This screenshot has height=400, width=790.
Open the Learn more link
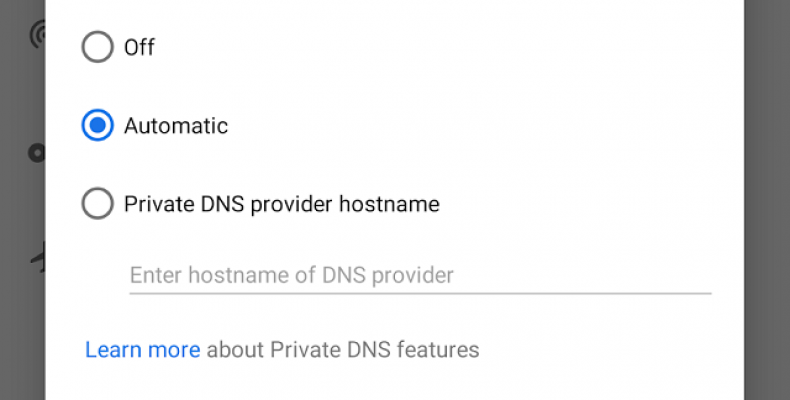point(143,350)
